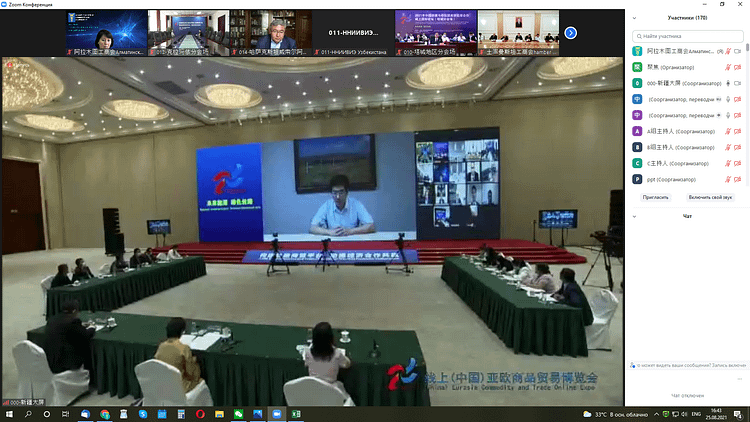Select the C主持人 avatar icon
750x422 pixels.
pos(637,163)
